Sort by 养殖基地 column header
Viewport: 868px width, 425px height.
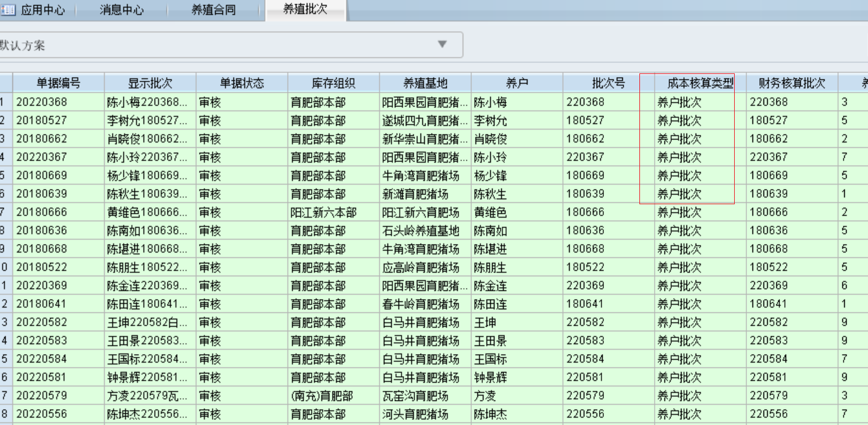(425, 83)
